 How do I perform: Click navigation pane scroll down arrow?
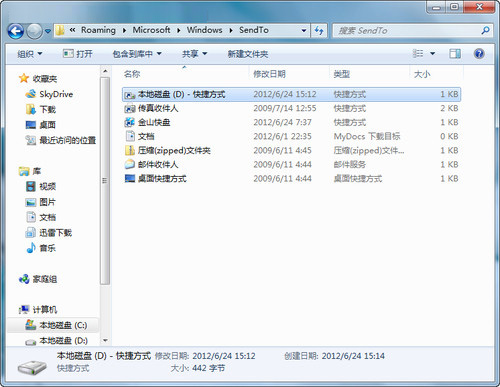[x=105, y=340]
